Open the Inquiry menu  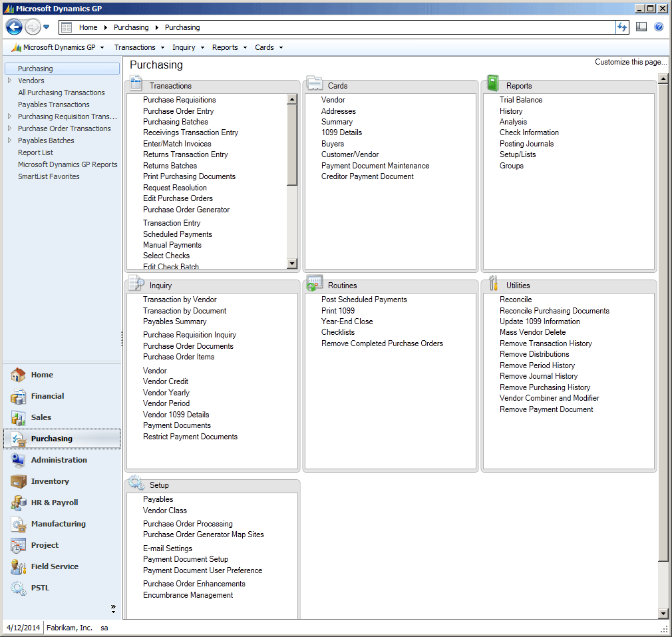(x=188, y=47)
